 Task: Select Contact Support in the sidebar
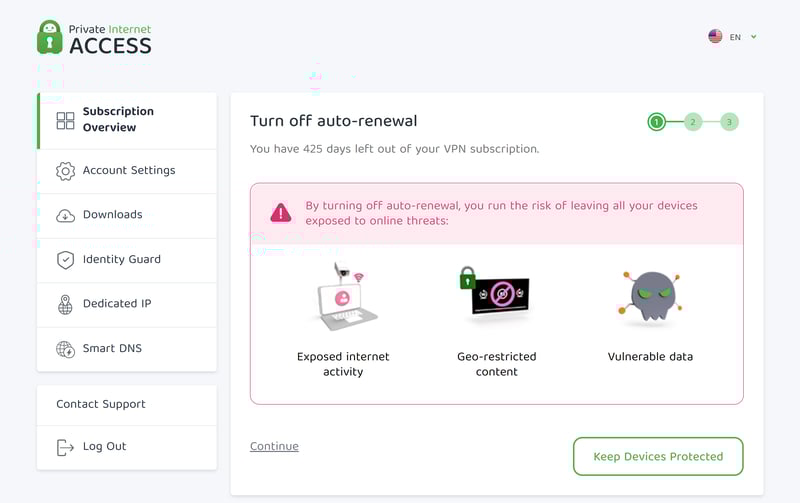point(127,405)
